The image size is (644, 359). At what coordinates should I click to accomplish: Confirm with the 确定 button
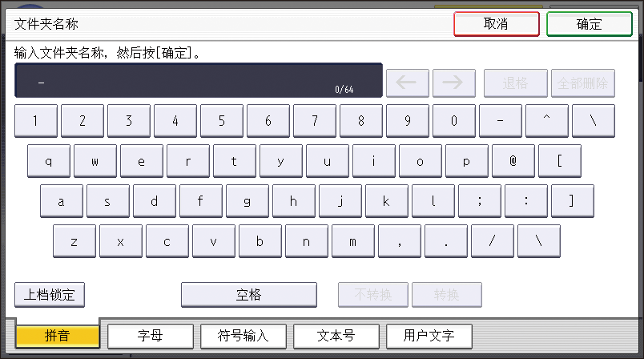point(589,24)
